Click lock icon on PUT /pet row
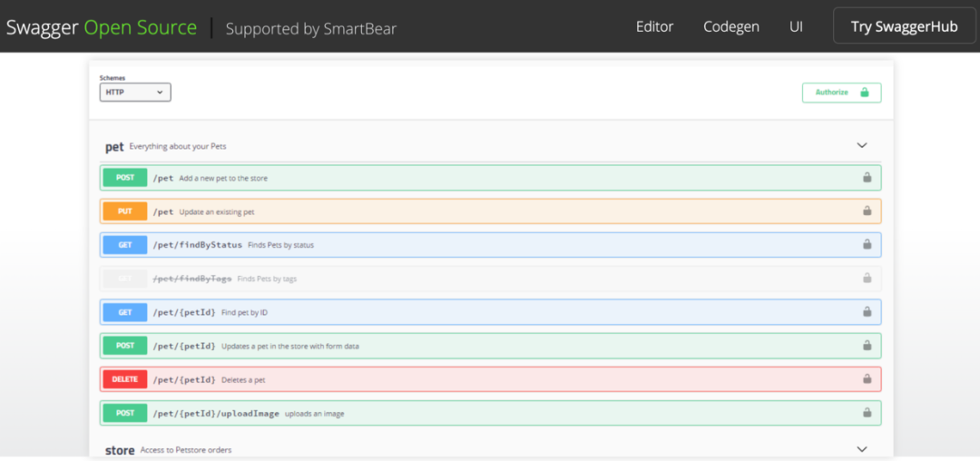The image size is (980, 461). 867,211
